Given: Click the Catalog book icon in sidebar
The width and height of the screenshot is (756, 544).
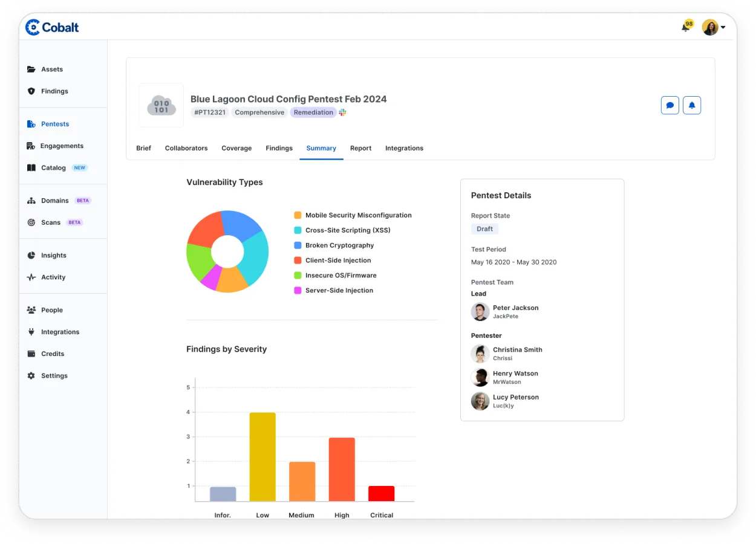Looking at the screenshot, I should tap(31, 168).
